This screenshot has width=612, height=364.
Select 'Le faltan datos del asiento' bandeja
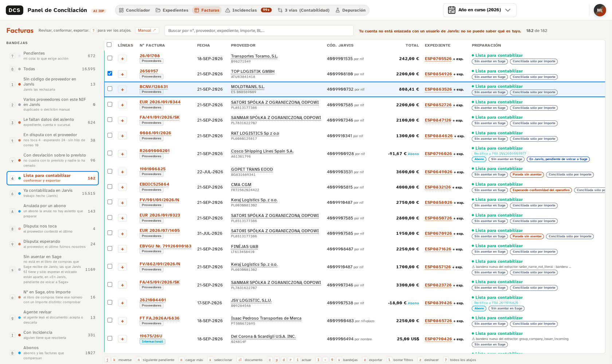pyautogui.click(x=52, y=122)
